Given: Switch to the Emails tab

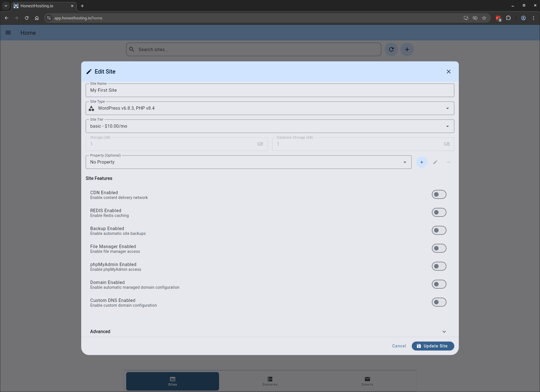Looking at the screenshot, I should [x=367, y=381].
